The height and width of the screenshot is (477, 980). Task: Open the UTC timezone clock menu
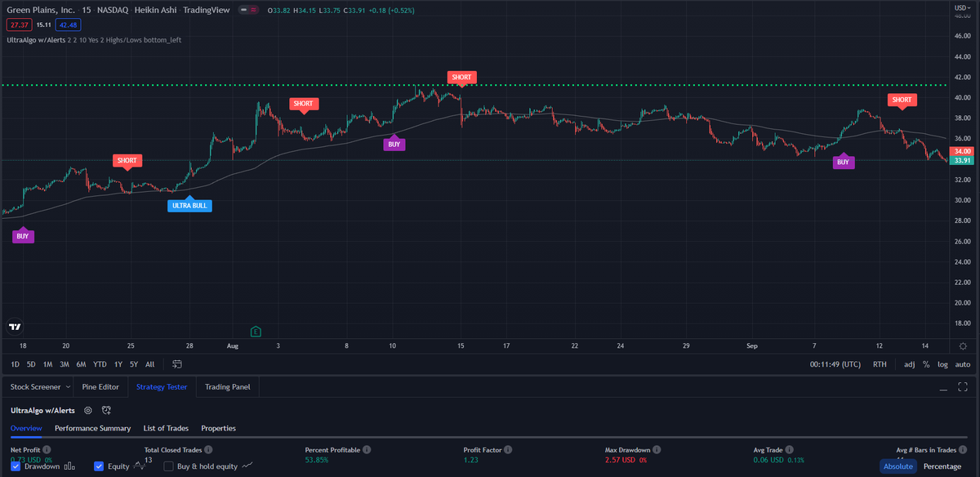coord(836,364)
